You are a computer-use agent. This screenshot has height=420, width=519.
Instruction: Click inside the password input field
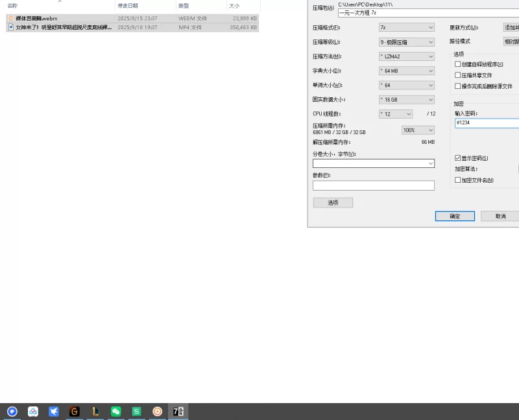point(487,122)
